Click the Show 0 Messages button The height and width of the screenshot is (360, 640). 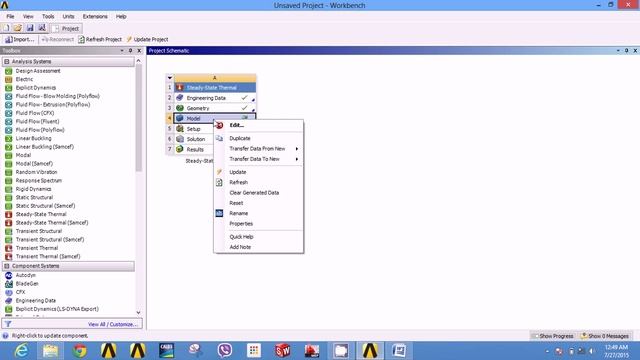(604, 336)
